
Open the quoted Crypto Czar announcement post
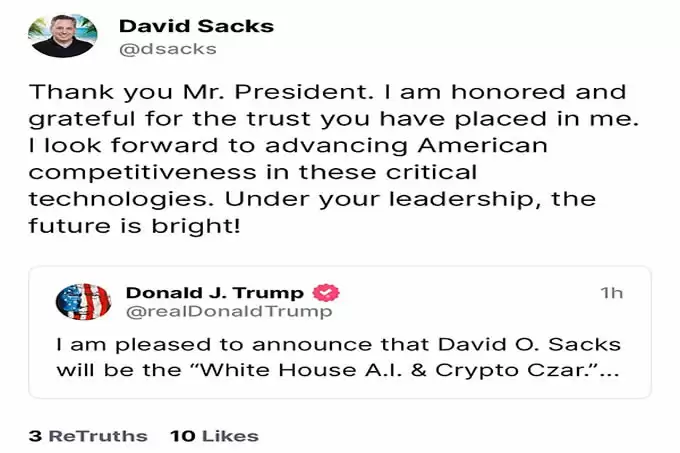340,332
